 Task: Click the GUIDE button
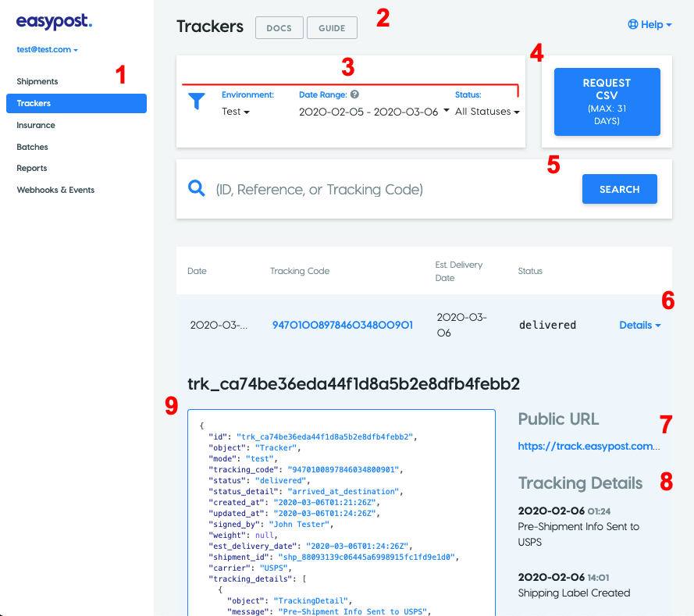point(332,28)
